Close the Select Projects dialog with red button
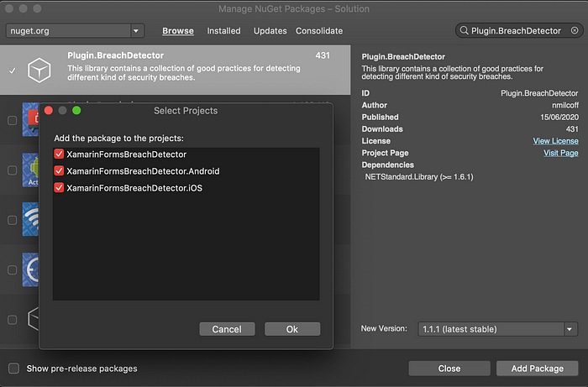Image resolution: width=588 pixels, height=387 pixels. (49, 110)
